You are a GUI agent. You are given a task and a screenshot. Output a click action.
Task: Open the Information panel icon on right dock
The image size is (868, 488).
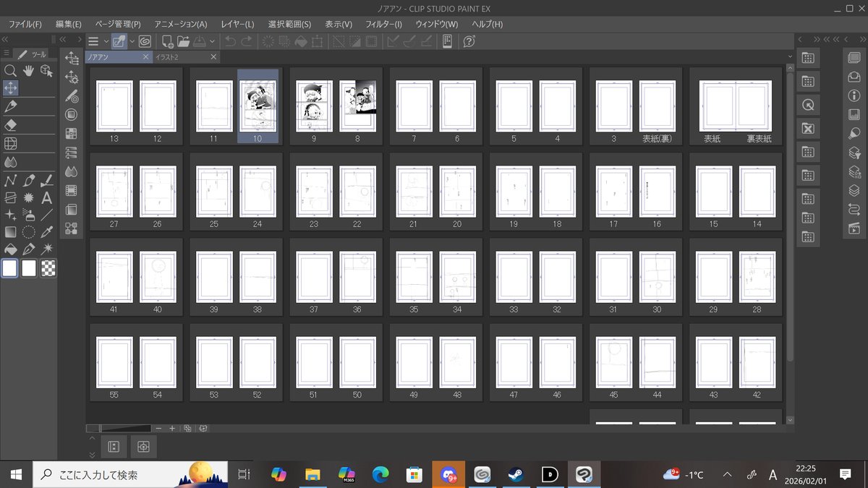(x=854, y=95)
